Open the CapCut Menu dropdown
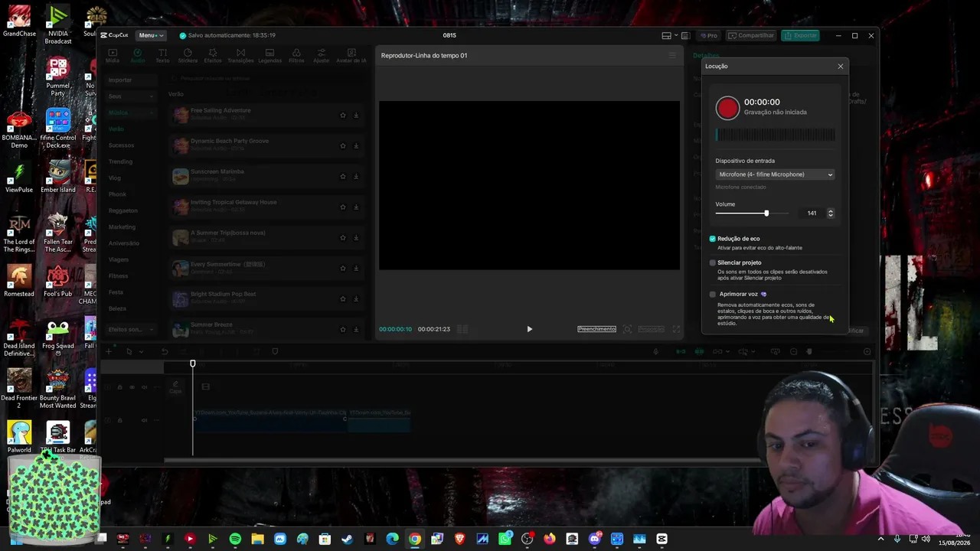 click(x=150, y=35)
